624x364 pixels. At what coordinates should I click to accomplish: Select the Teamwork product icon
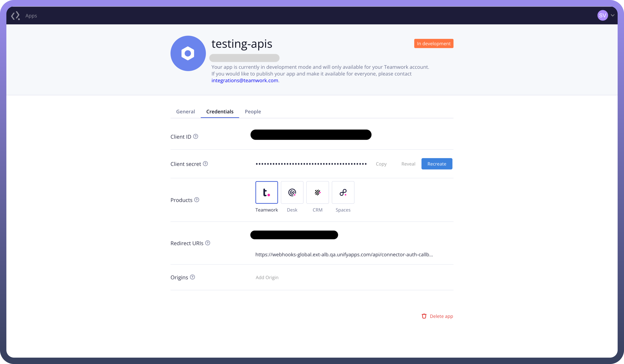266,192
